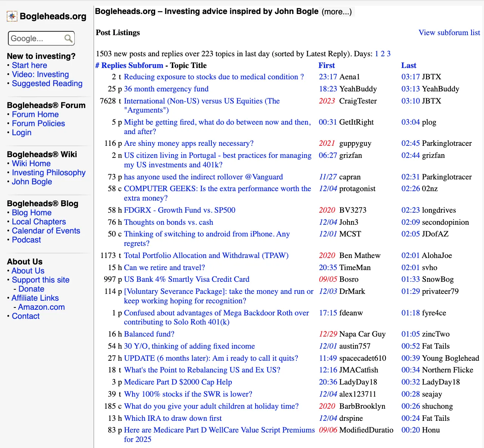Open Forum Policies page

tap(39, 124)
